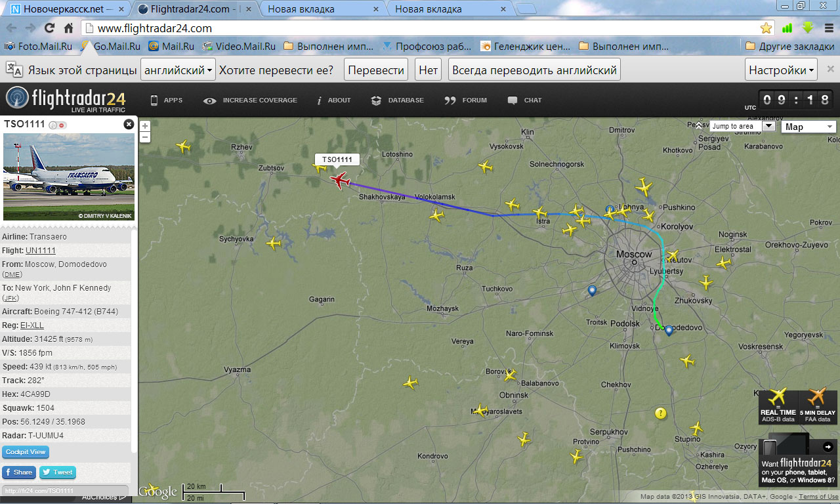Reload the page
Viewport: 840px width, 504px height.
coord(49,28)
